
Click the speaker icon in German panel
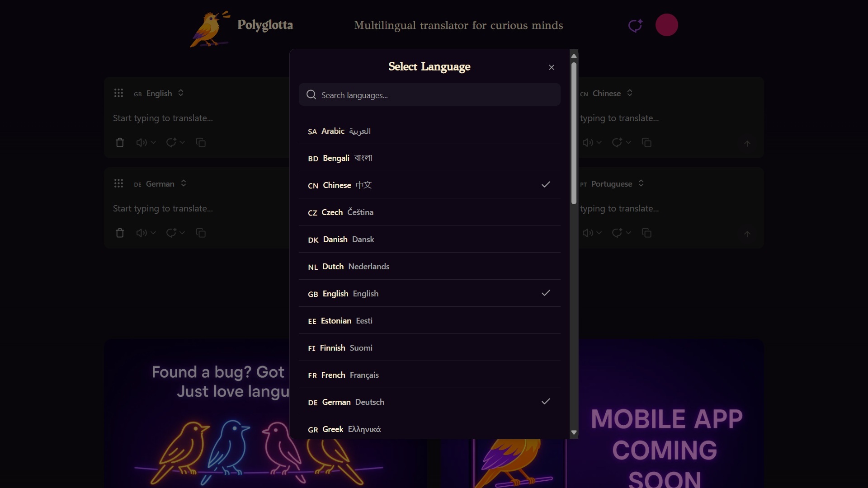pyautogui.click(x=141, y=233)
